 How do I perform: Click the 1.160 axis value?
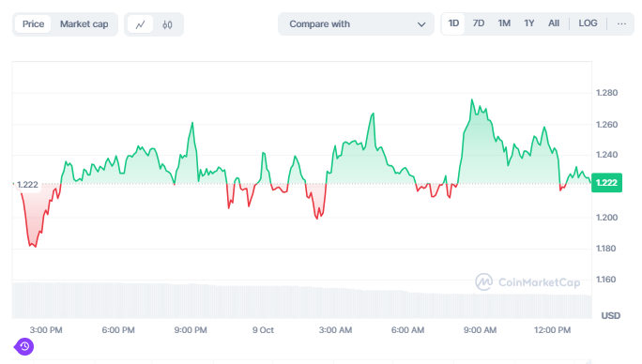pos(606,280)
